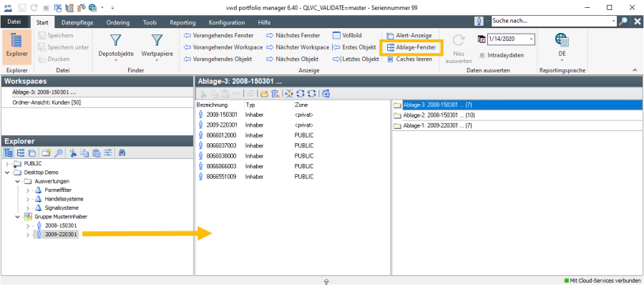This screenshot has width=644, height=285.
Task: Click the binoculars find icon in Explorer
Action: [122, 153]
